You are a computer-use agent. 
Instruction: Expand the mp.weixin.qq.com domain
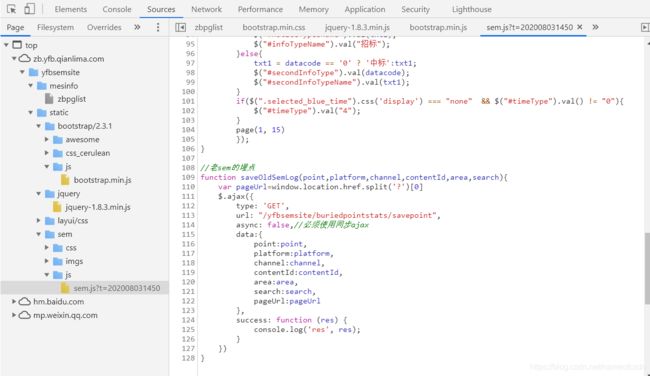pos(14,315)
